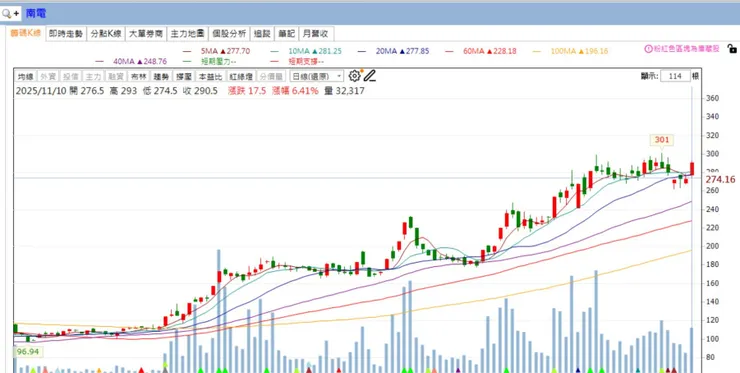This screenshot has width=740, height=373.
Task: Open the 筆記 tab
Action: tap(286, 34)
